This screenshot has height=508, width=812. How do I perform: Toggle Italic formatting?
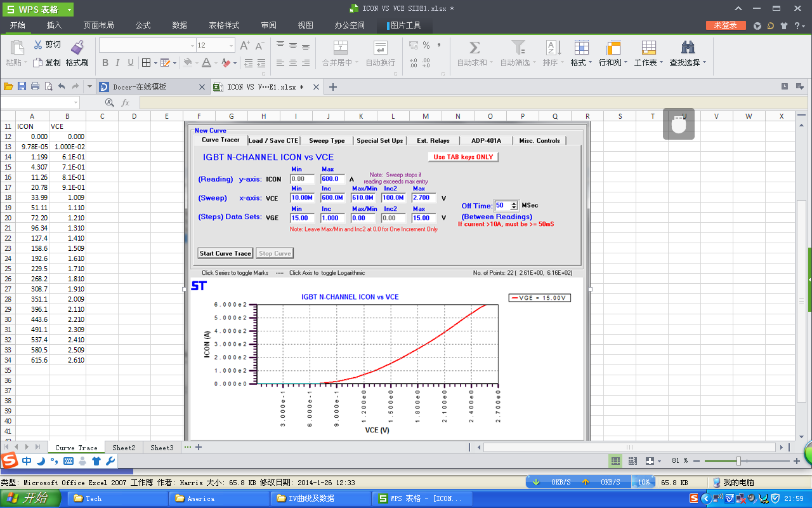[118, 63]
